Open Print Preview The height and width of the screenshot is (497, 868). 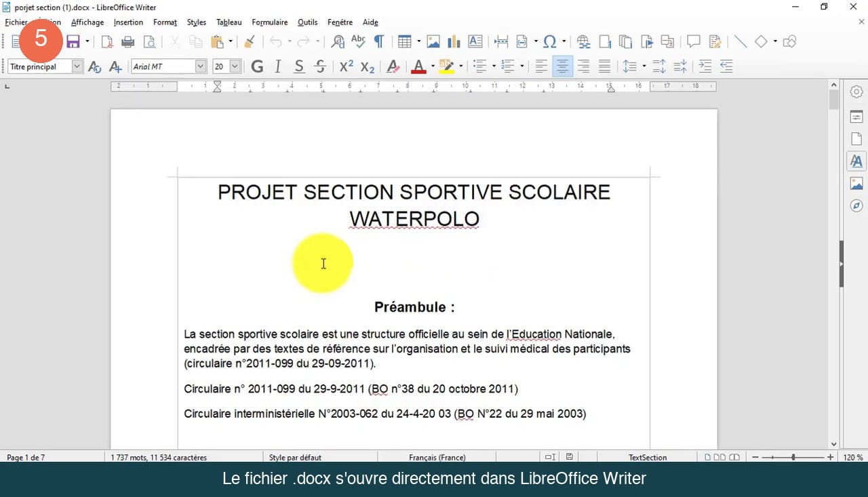pyautogui.click(x=149, y=42)
